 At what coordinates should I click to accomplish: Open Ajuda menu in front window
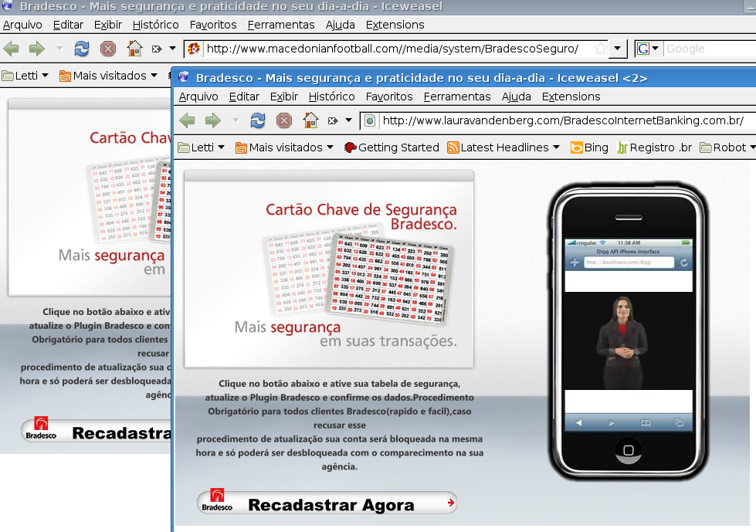(x=517, y=97)
